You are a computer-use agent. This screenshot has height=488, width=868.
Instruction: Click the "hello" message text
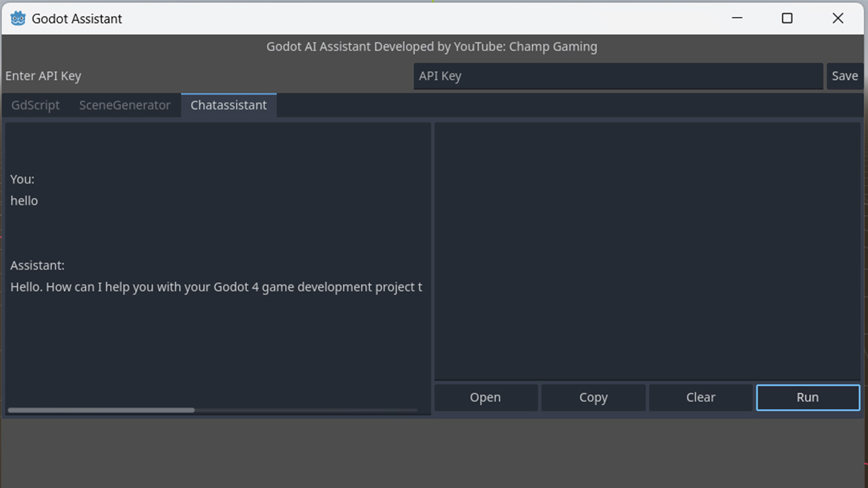pyautogui.click(x=24, y=201)
